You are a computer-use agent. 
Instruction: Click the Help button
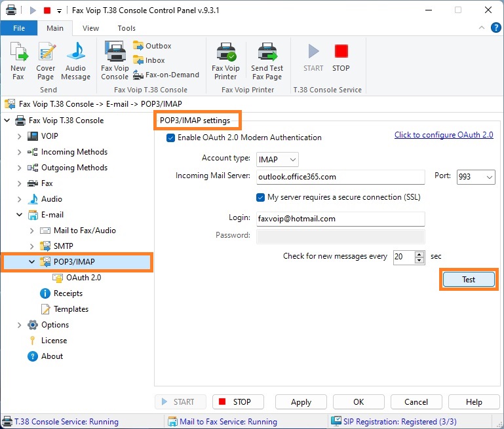[x=474, y=402]
